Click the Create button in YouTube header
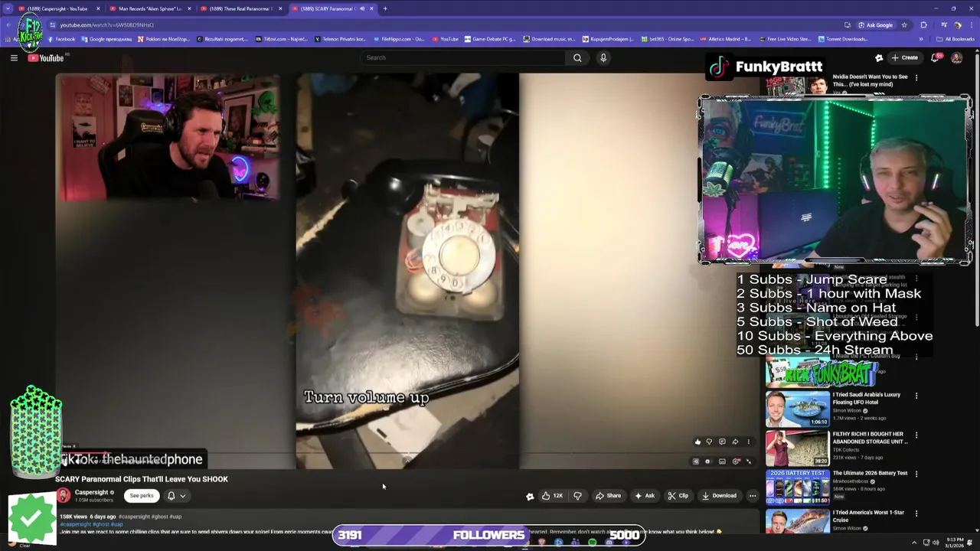Viewport: 980px width, 551px height. tap(903, 57)
